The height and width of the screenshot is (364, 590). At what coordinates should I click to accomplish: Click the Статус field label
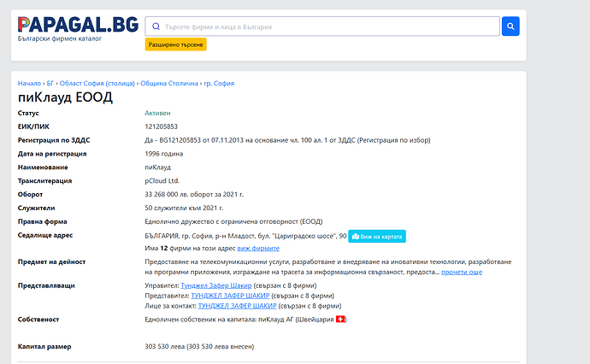tap(28, 113)
